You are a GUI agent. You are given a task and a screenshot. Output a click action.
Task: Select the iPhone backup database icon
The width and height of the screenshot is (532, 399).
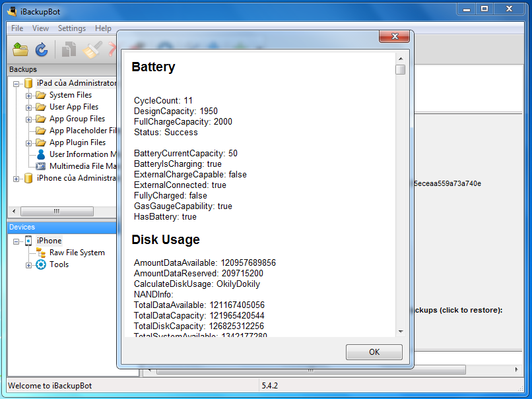28,178
